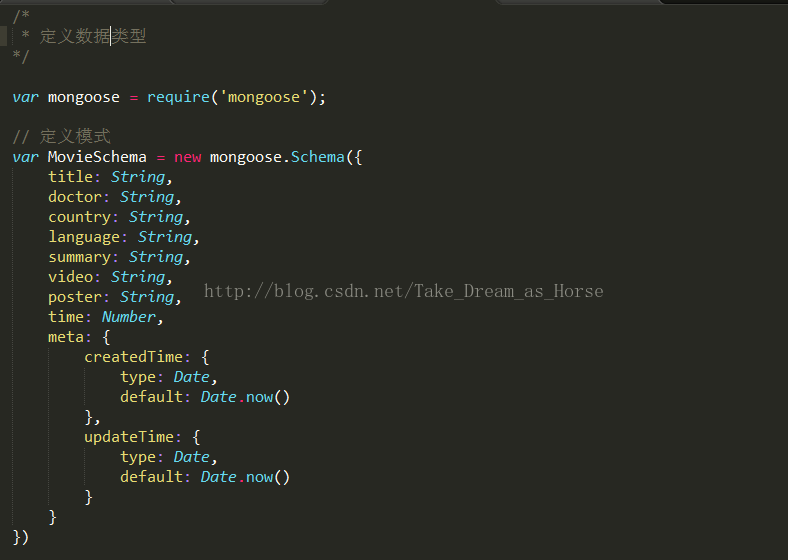This screenshot has height=560, width=788.
Task: Click the new keyword
Action: pos(187,157)
